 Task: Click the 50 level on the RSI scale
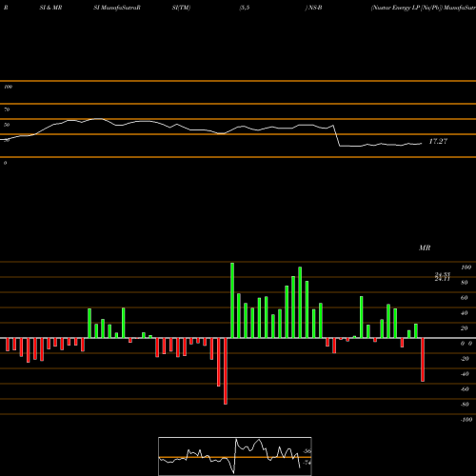(7, 125)
